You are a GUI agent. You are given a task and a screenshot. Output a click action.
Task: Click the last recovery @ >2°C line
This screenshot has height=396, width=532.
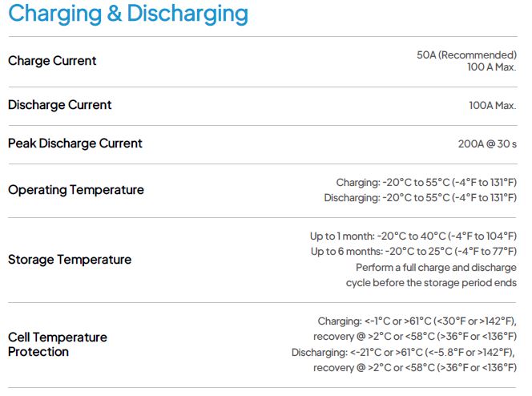415,367
